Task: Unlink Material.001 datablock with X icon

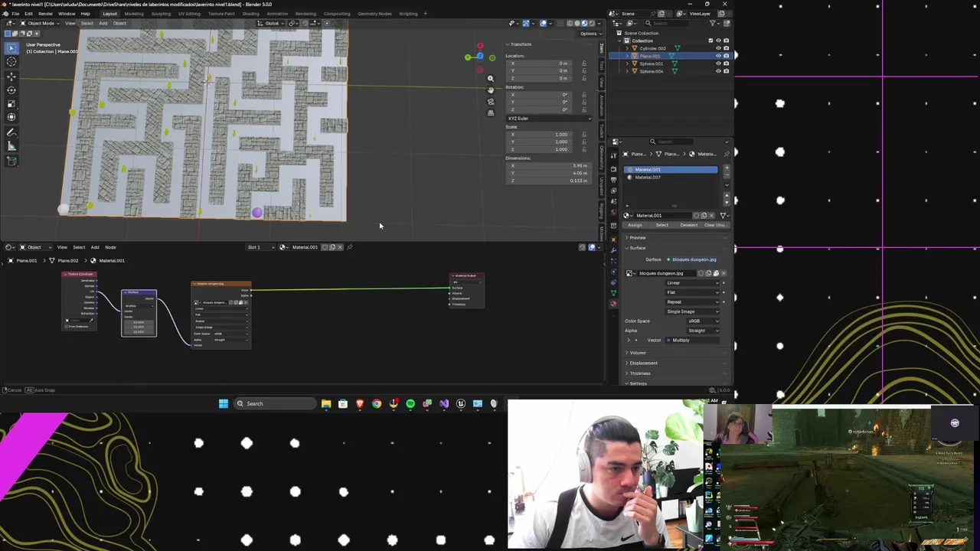Action: coord(711,215)
